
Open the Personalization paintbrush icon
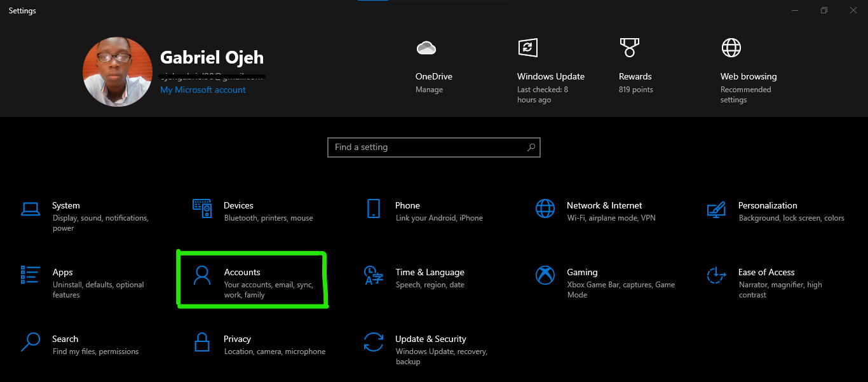tap(716, 208)
